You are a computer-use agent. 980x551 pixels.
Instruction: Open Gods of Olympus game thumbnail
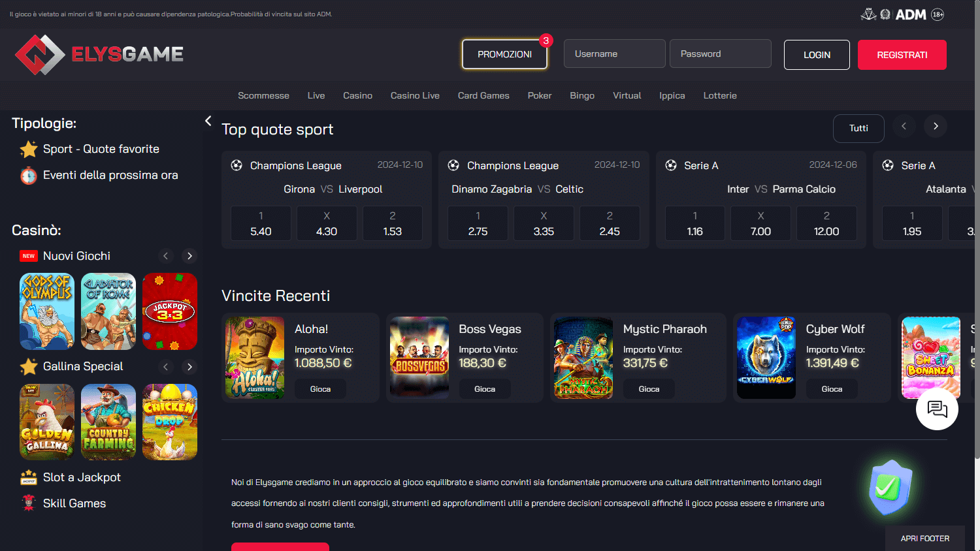(x=47, y=311)
